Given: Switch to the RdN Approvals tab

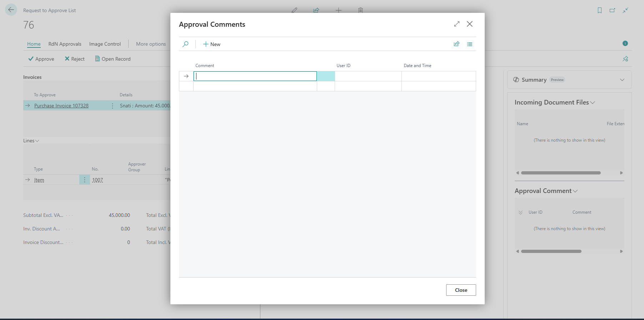Looking at the screenshot, I should pyautogui.click(x=65, y=44).
